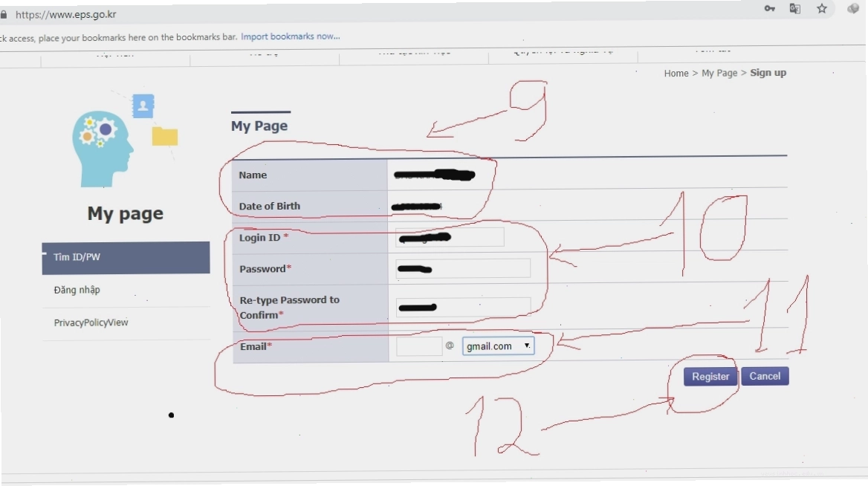Open the gmail.com email domain dropdown
868x486 pixels.
[498, 346]
